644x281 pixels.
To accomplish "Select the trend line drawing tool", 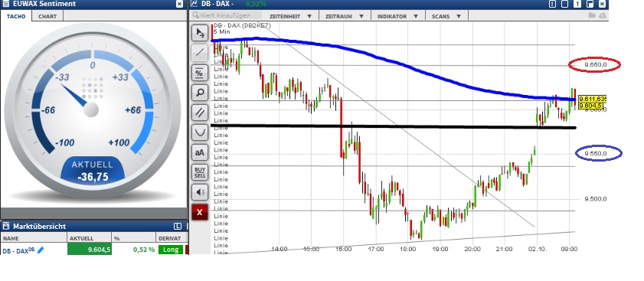I will click(x=200, y=53).
